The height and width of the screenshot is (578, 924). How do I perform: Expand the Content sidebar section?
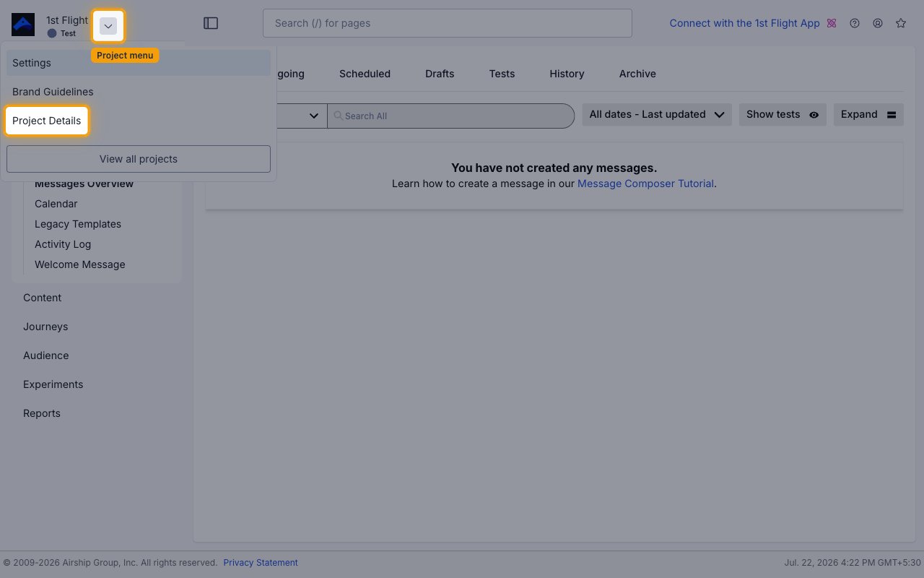[x=42, y=298]
